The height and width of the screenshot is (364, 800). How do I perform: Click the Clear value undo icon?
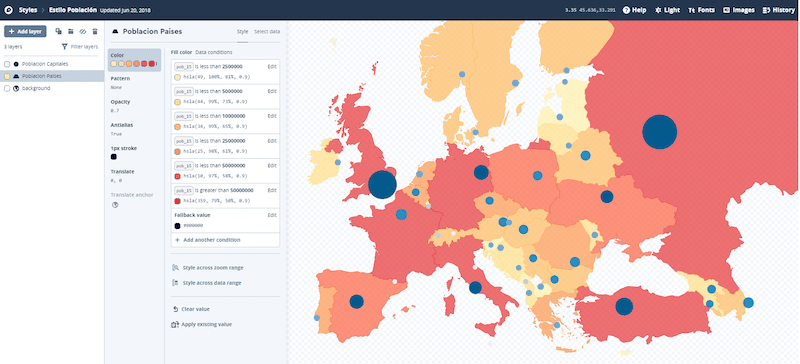(x=176, y=309)
